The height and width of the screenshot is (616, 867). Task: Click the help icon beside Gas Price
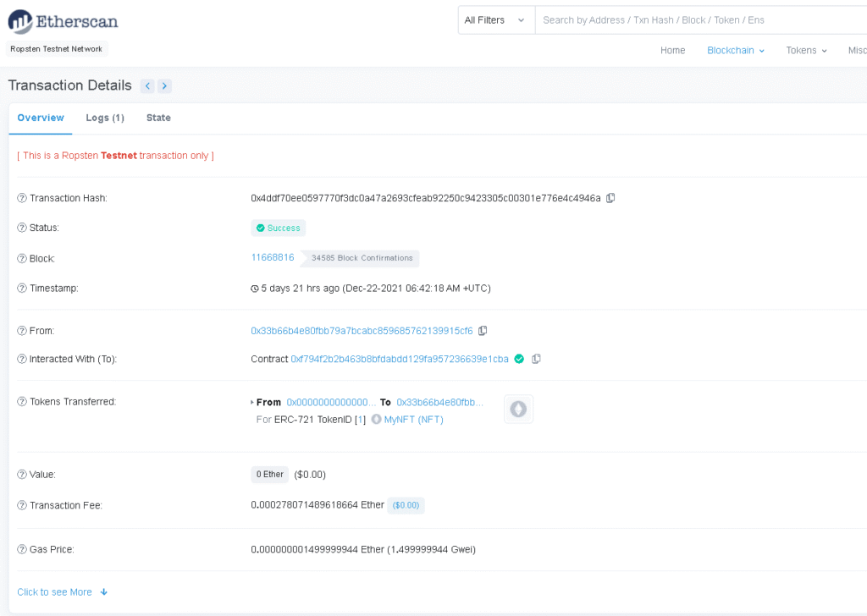[x=22, y=550]
